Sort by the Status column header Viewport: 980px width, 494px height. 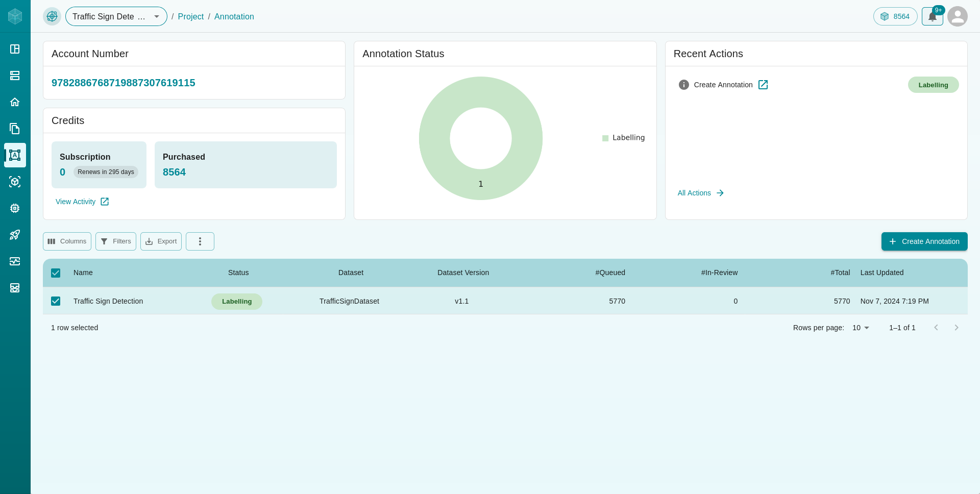point(238,273)
